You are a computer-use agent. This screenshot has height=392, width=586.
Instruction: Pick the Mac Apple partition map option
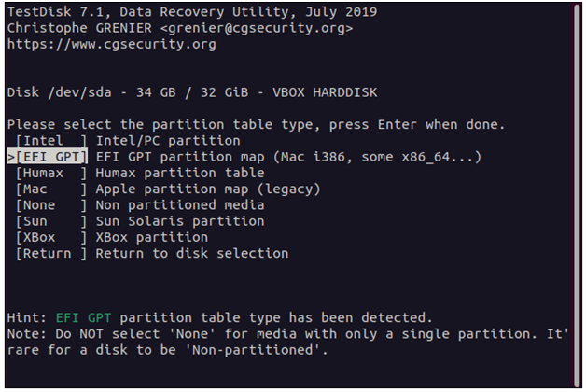click(x=51, y=189)
